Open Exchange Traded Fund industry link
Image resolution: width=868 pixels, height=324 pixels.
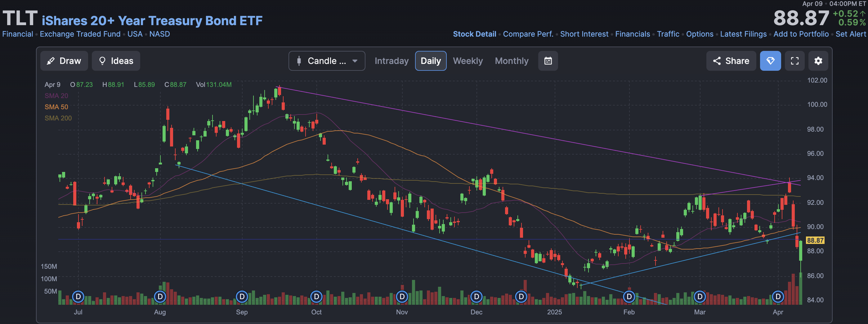[x=80, y=34]
